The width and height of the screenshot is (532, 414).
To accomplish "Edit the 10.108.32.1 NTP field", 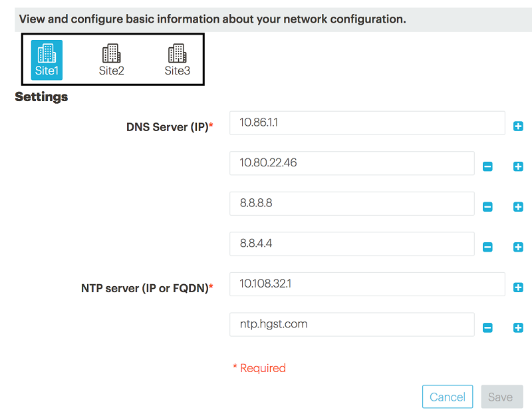I will point(367,284).
